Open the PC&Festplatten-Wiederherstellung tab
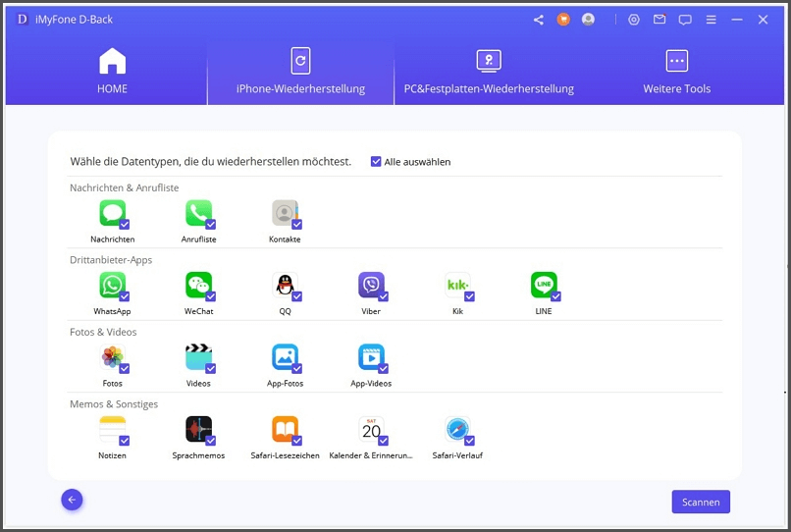 (x=489, y=71)
